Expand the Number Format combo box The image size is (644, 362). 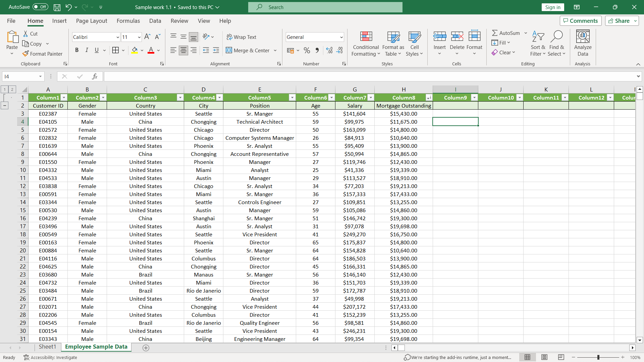tap(341, 37)
